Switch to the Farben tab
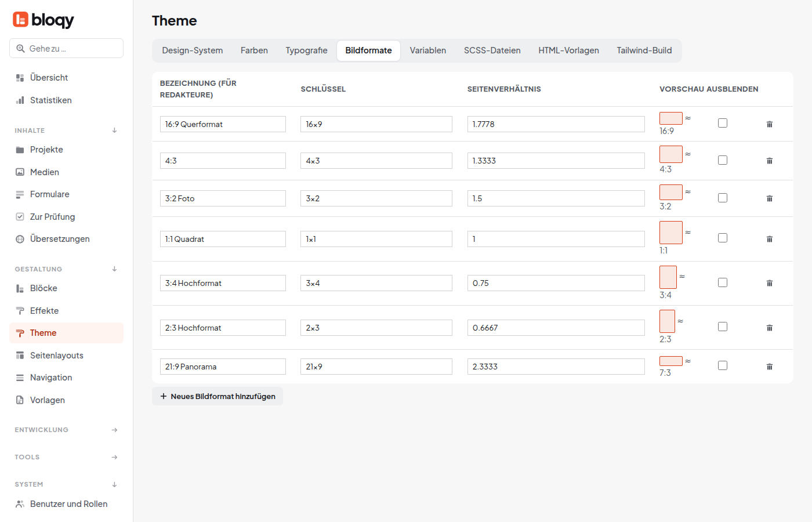Image resolution: width=812 pixels, height=522 pixels. click(x=254, y=50)
